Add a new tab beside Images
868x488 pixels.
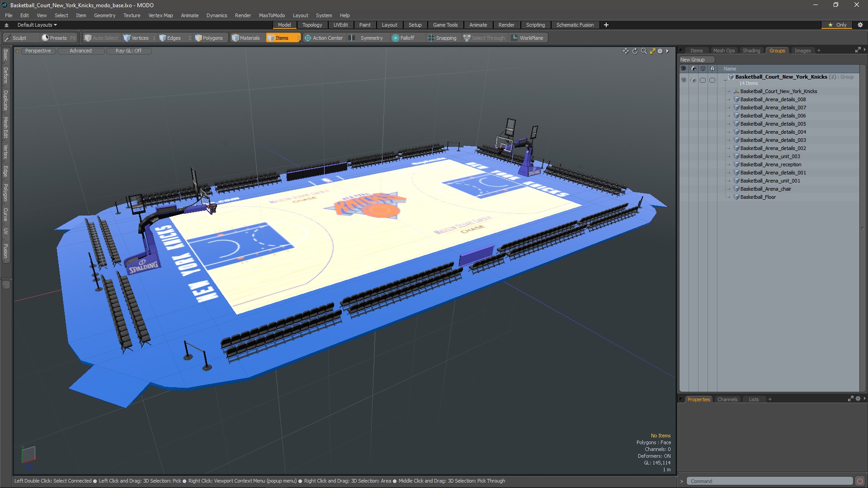coord(819,51)
